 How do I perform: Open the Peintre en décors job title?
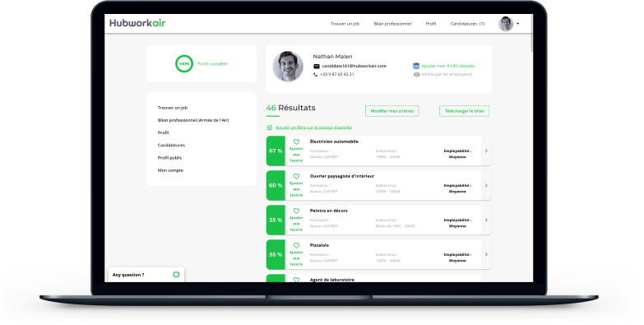click(x=328, y=211)
